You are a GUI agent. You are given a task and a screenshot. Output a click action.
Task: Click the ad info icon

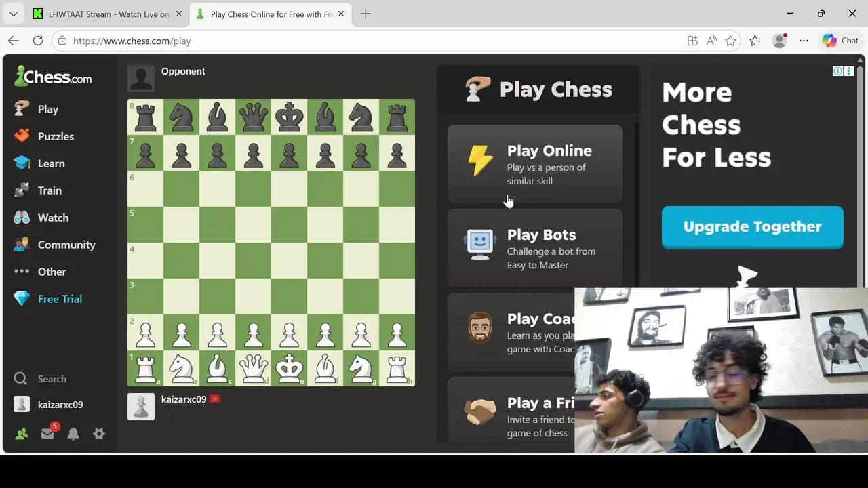pos(838,71)
